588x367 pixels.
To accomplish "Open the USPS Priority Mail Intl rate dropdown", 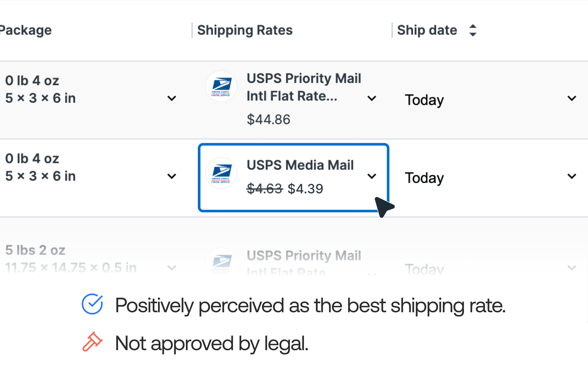I will [x=372, y=98].
